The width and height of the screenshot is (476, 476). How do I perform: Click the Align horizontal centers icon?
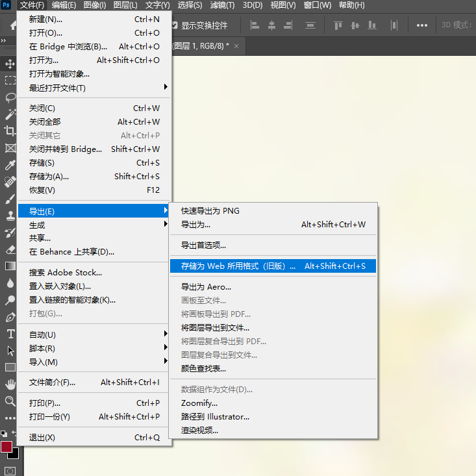coord(271,25)
